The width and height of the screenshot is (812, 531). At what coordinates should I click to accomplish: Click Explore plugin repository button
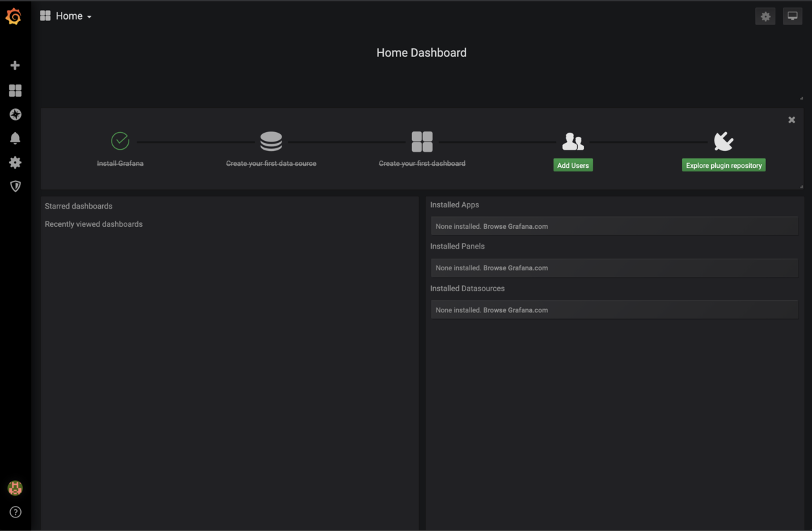(724, 165)
